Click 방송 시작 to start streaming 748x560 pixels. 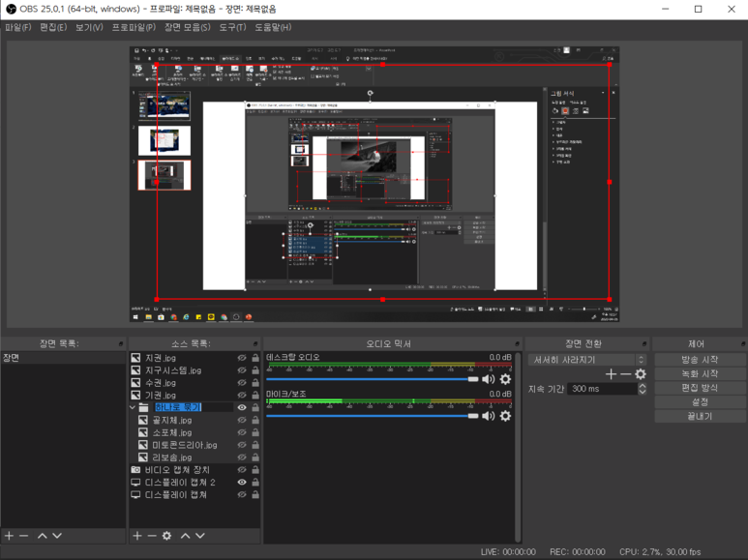pyautogui.click(x=700, y=360)
